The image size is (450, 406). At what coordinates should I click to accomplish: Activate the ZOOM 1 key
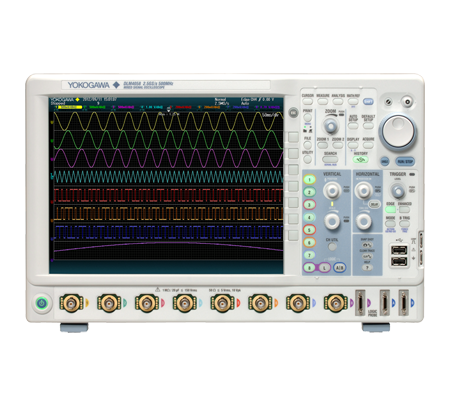coord(323,145)
